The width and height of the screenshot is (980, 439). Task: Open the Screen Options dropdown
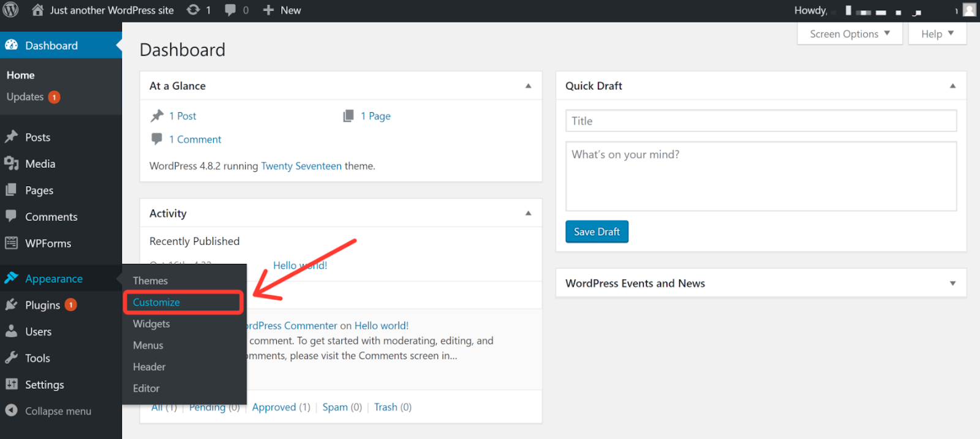[x=850, y=34]
